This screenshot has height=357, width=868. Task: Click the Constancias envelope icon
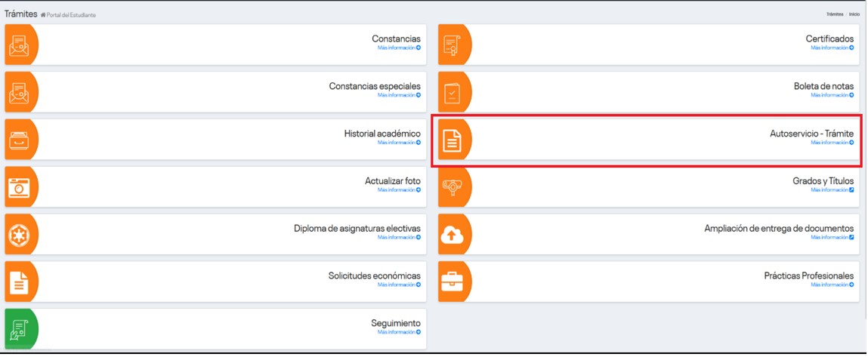point(18,45)
